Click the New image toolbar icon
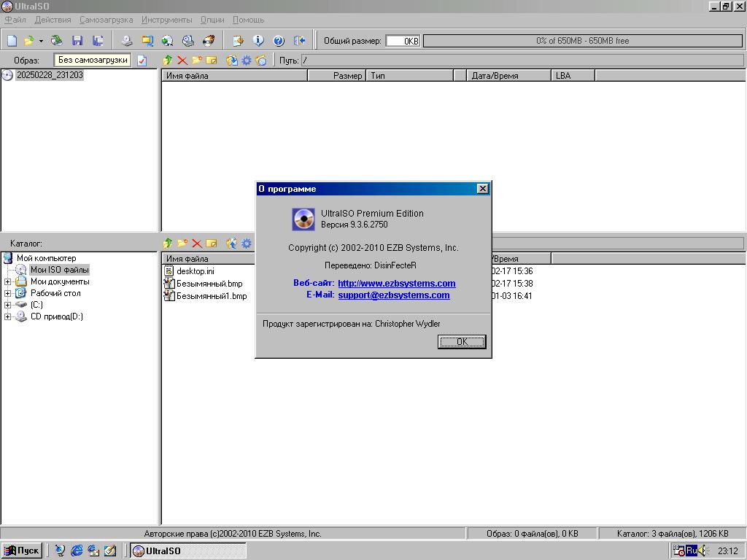This screenshot has height=560, width=747. tap(12, 41)
